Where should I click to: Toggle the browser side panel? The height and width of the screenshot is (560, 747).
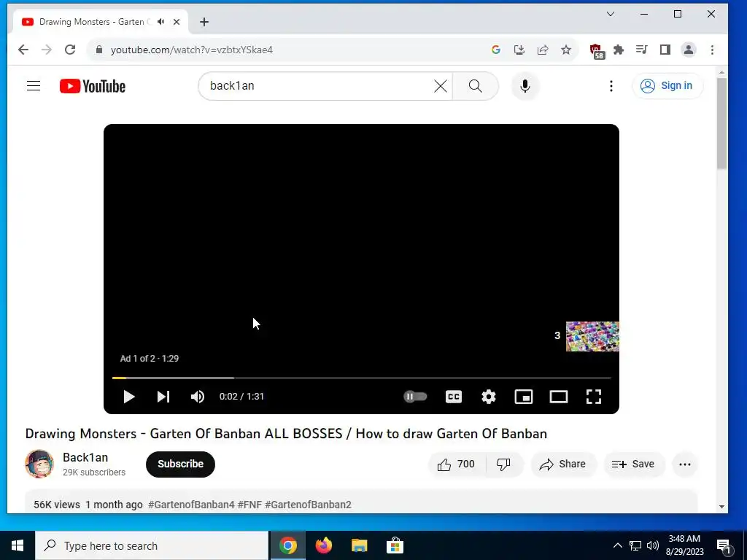[665, 50]
